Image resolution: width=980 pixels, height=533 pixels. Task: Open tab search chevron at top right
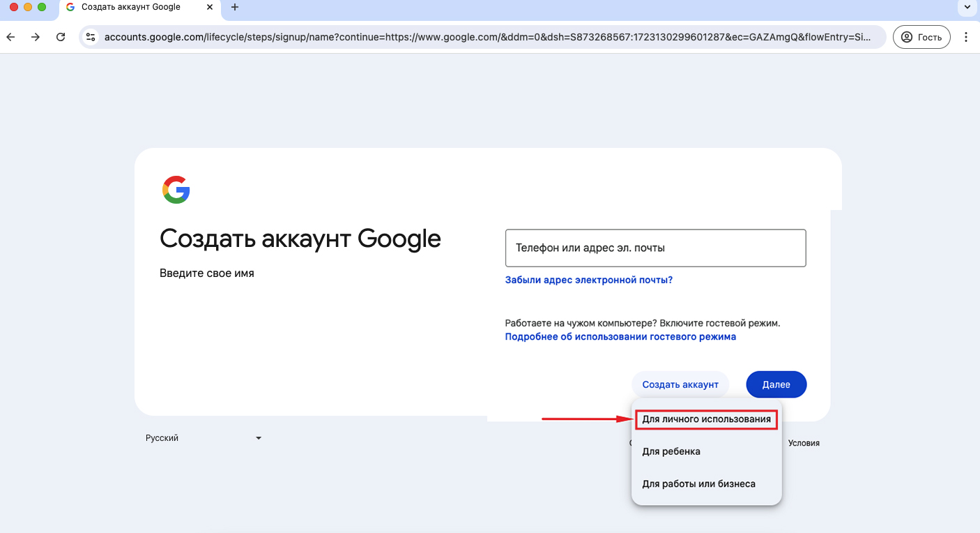[x=967, y=7]
